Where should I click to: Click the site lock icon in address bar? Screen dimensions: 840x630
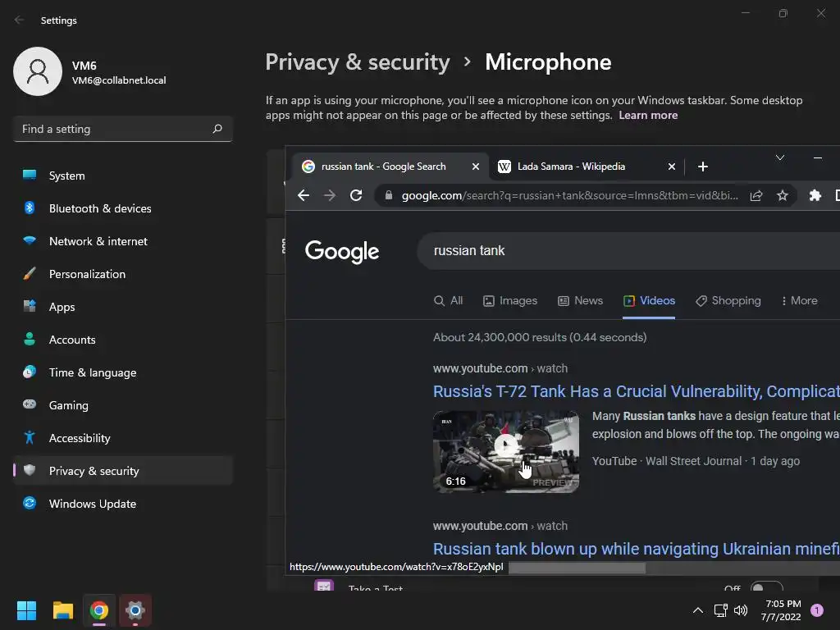coord(388,195)
